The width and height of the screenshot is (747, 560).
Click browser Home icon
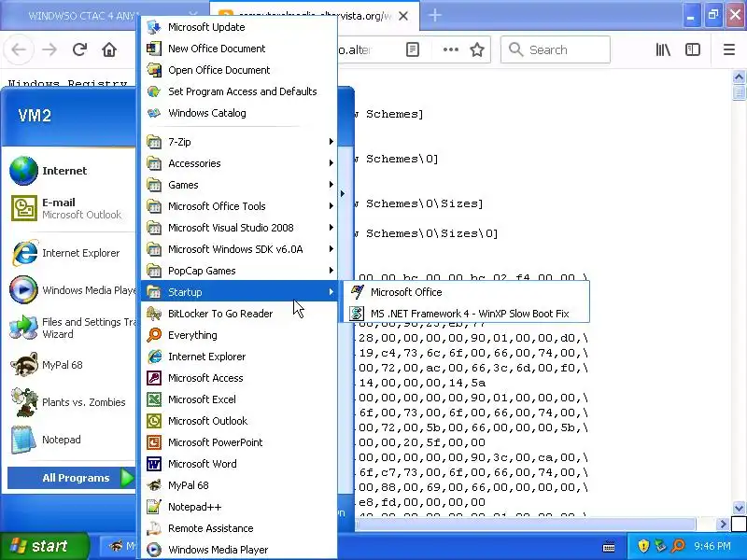tap(109, 49)
